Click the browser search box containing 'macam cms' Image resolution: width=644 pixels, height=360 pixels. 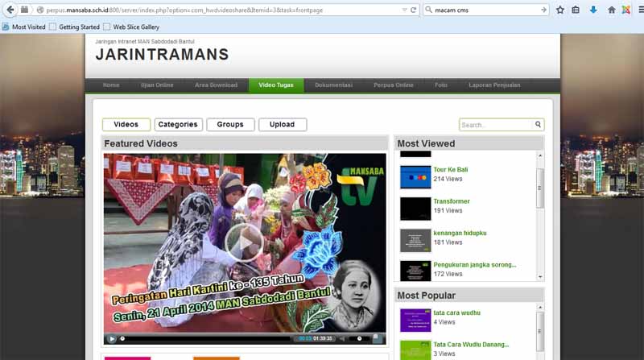click(x=486, y=10)
